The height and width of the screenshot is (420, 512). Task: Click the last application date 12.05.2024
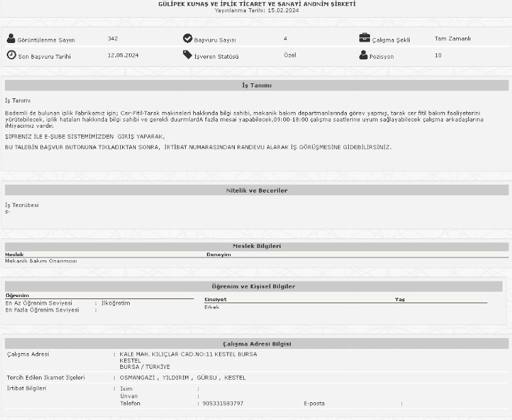[123, 55]
